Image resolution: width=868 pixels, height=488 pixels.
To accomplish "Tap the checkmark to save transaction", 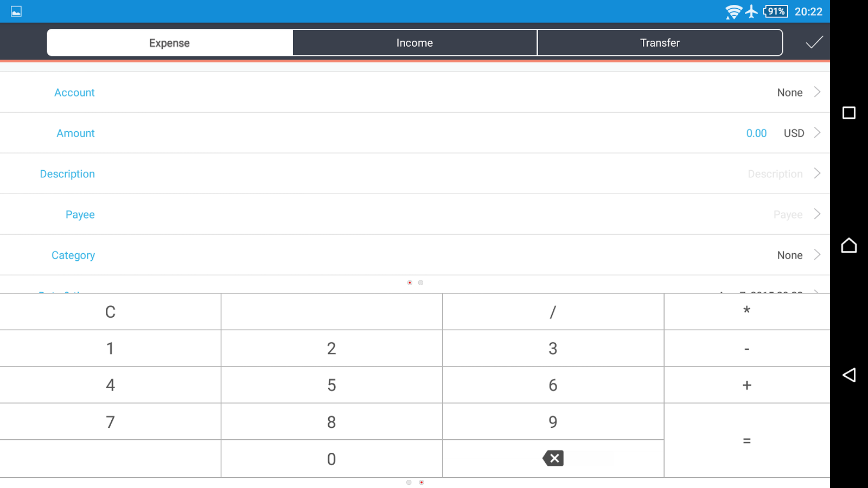I will coord(814,42).
